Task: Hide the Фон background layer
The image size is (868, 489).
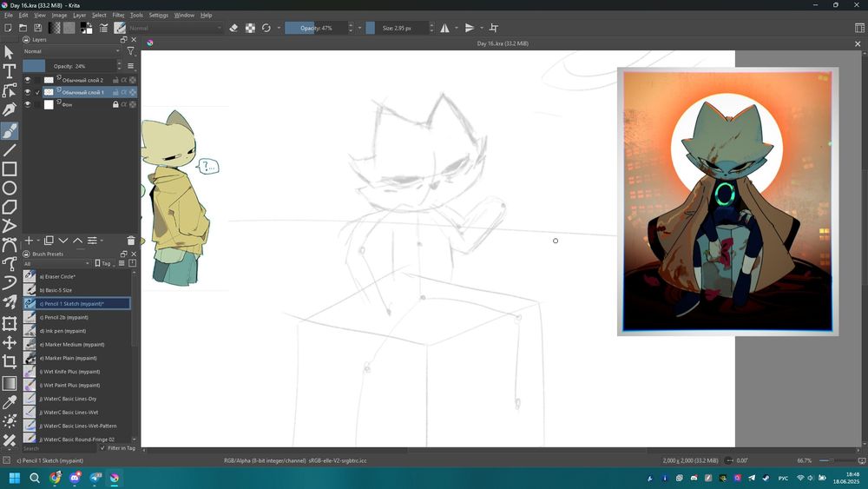Action: pos(28,104)
